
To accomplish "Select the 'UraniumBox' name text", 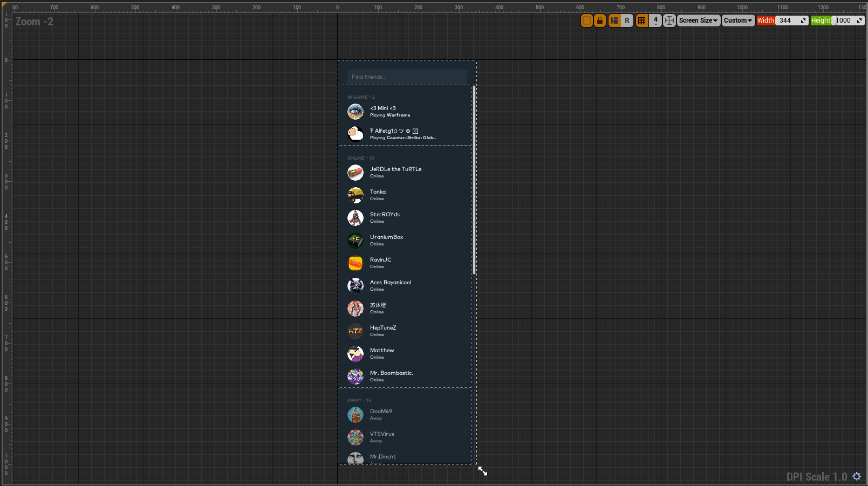I will pyautogui.click(x=386, y=237).
